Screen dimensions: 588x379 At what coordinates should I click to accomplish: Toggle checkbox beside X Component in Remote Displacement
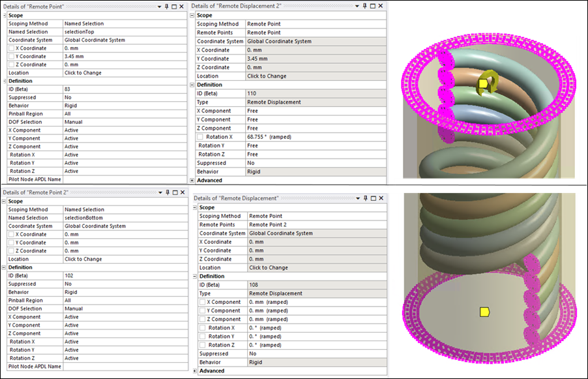(201, 302)
